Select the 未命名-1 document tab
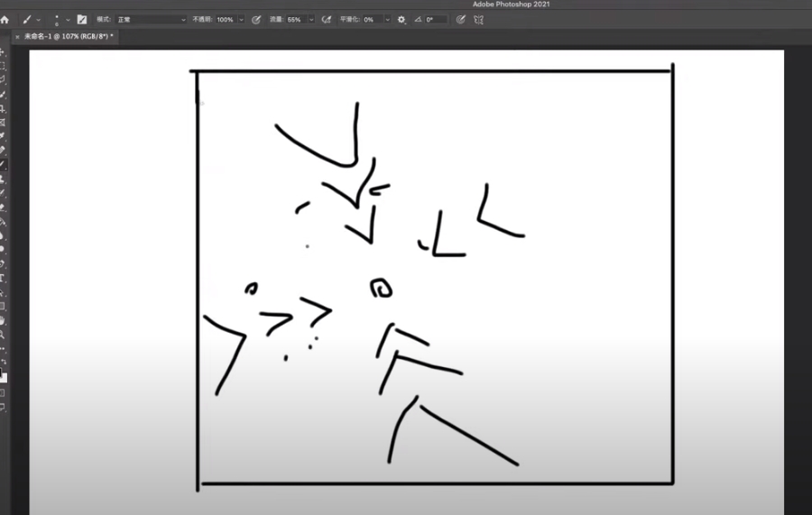This screenshot has width=812, height=515. (68, 36)
